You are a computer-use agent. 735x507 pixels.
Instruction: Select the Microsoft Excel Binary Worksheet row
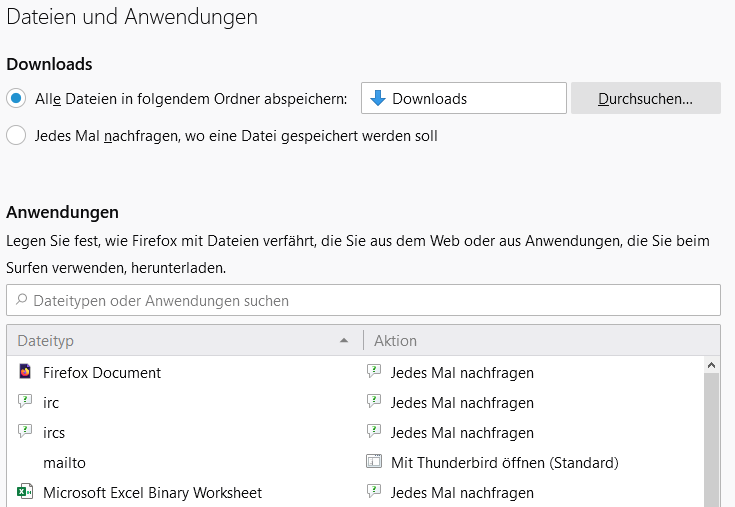click(x=355, y=492)
